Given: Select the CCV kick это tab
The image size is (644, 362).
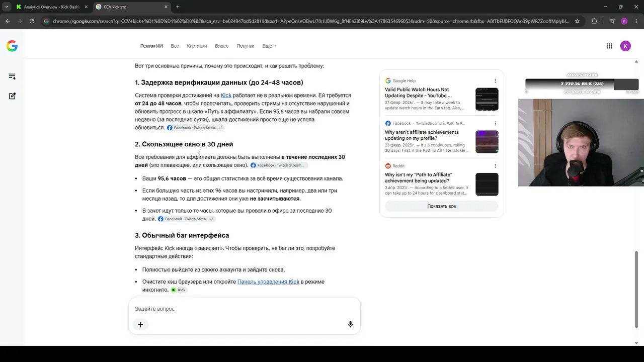Looking at the screenshot, I should [x=132, y=7].
